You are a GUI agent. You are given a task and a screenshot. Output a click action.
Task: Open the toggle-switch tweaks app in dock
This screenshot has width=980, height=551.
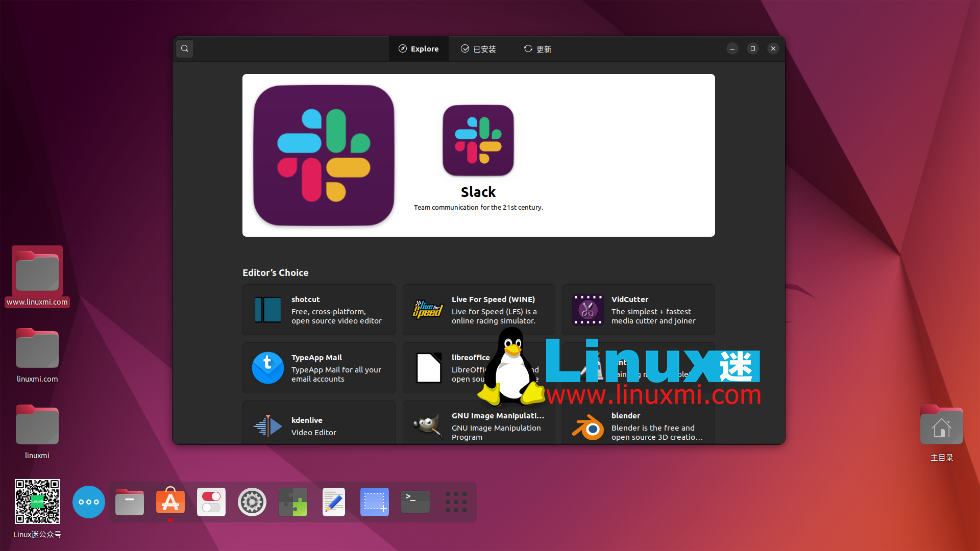(x=211, y=502)
